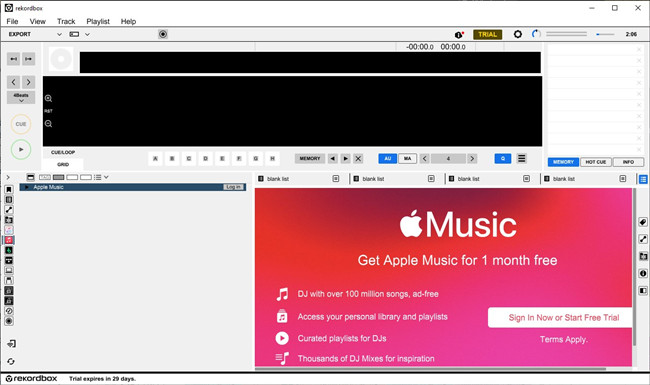Increase loop beat size with right chevron
650x385 pixels.
coord(472,158)
